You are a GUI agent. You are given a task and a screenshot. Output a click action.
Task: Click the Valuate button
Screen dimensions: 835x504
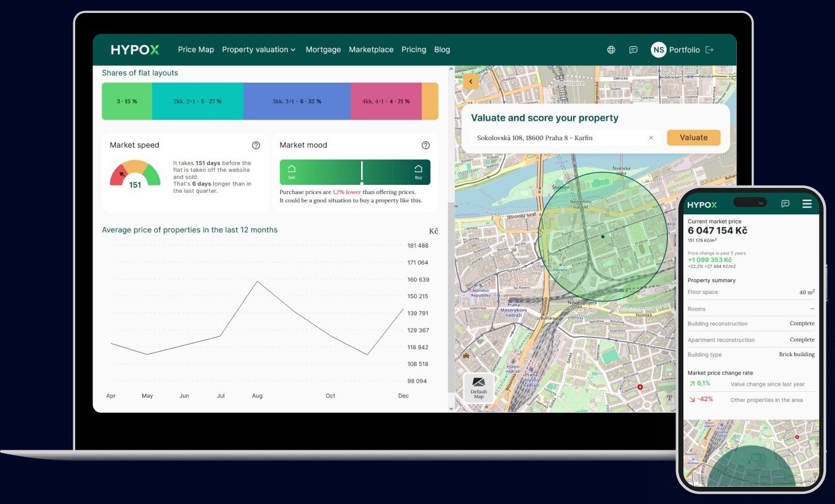click(693, 138)
